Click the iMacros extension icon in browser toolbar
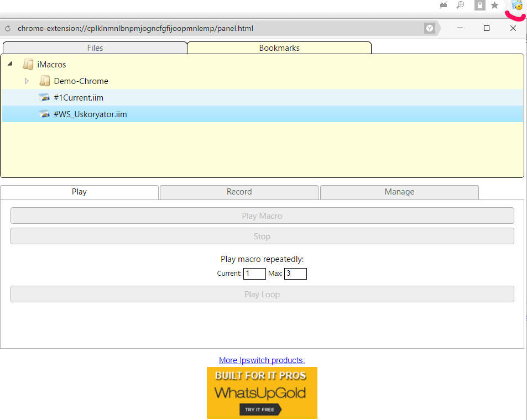Viewport: 527px width, 420px height. [x=516, y=6]
